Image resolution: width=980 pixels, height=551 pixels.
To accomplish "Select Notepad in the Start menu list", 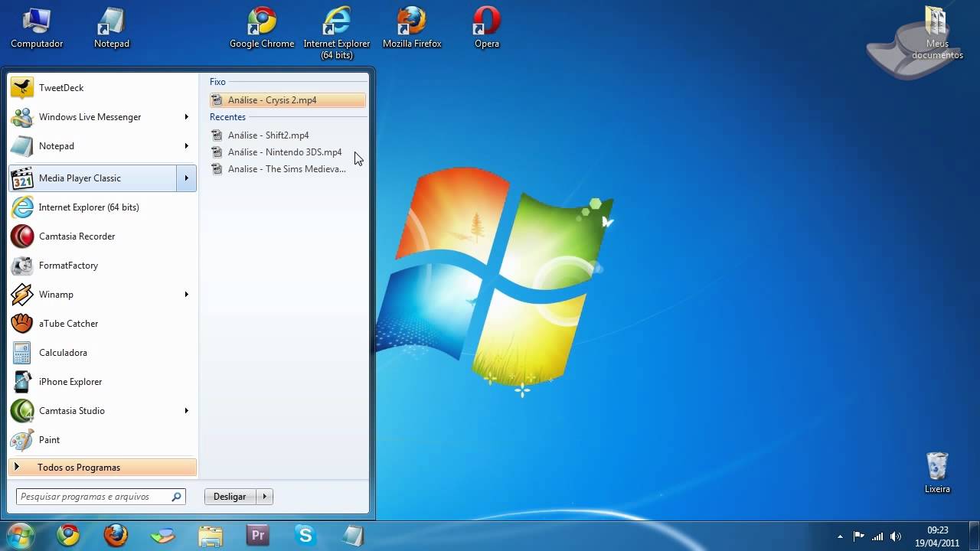I will coord(103,146).
